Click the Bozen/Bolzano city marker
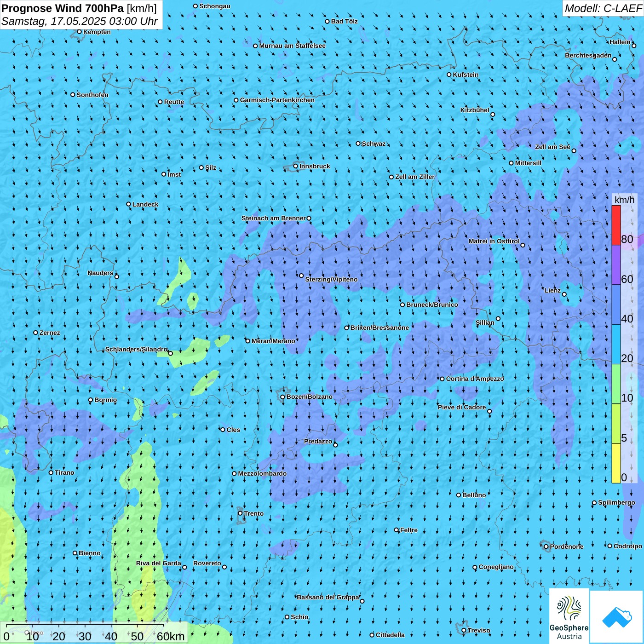 283,397
